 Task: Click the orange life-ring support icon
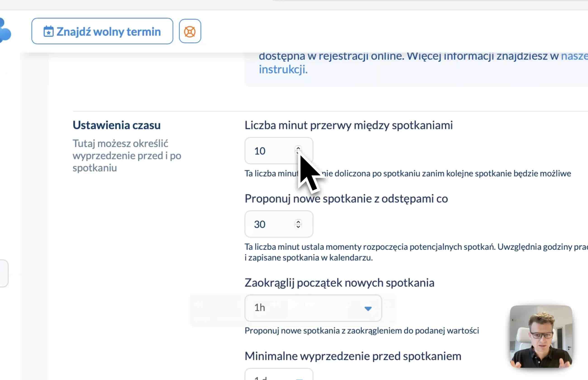click(x=190, y=31)
